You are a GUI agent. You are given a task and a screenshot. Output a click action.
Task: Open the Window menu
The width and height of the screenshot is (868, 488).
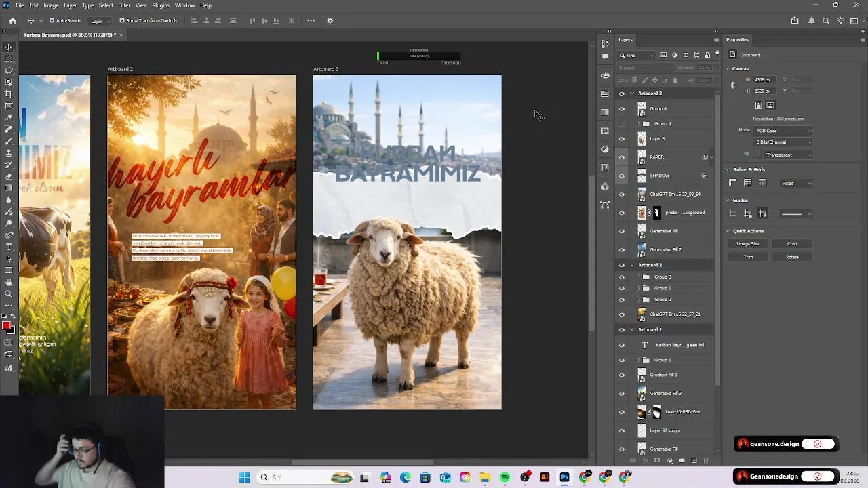coord(184,5)
